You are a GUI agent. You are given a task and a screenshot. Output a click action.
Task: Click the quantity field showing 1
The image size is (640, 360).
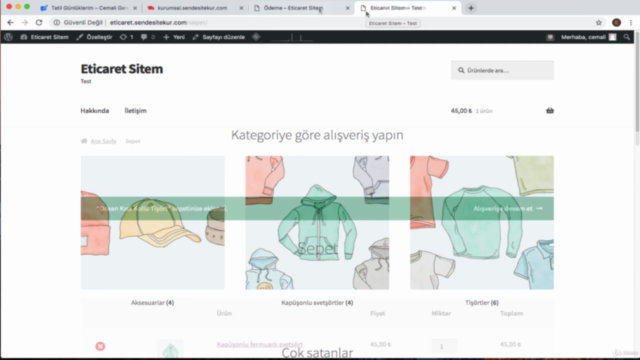coord(444,346)
